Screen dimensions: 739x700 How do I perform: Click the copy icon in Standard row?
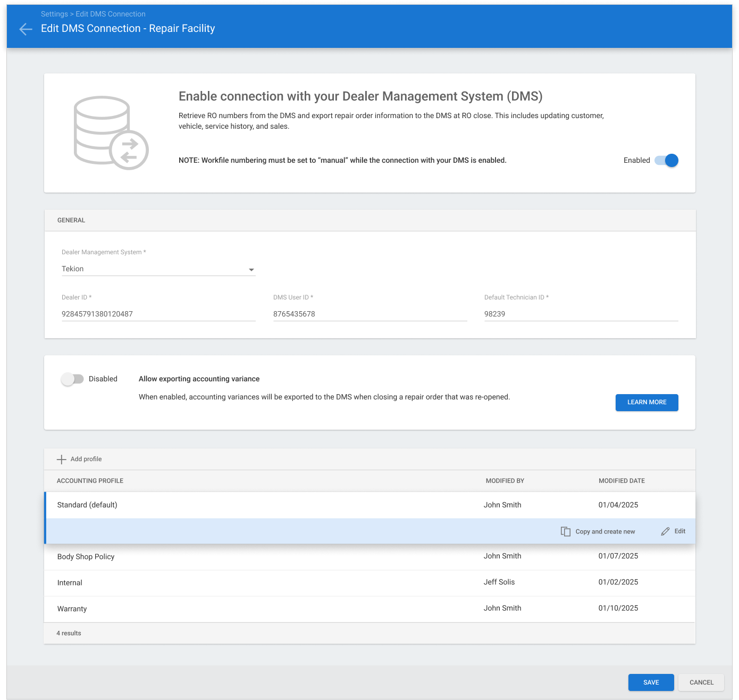pos(566,531)
